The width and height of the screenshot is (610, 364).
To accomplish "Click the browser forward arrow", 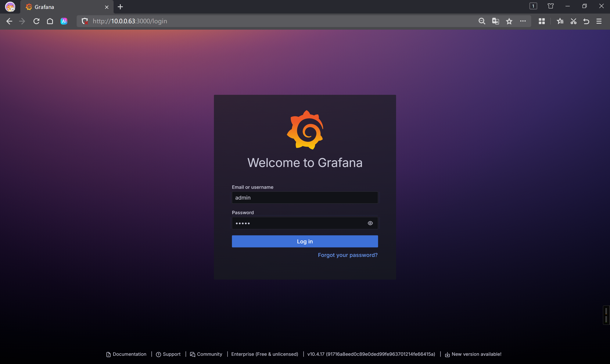I will [22, 21].
